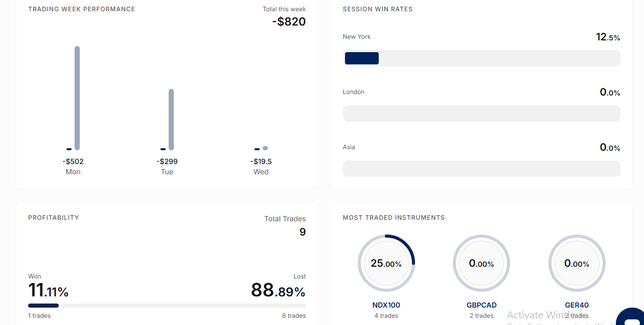This screenshot has height=325, width=644.
Task: Select Monday's tall gray performance bar
Action: coord(77,98)
